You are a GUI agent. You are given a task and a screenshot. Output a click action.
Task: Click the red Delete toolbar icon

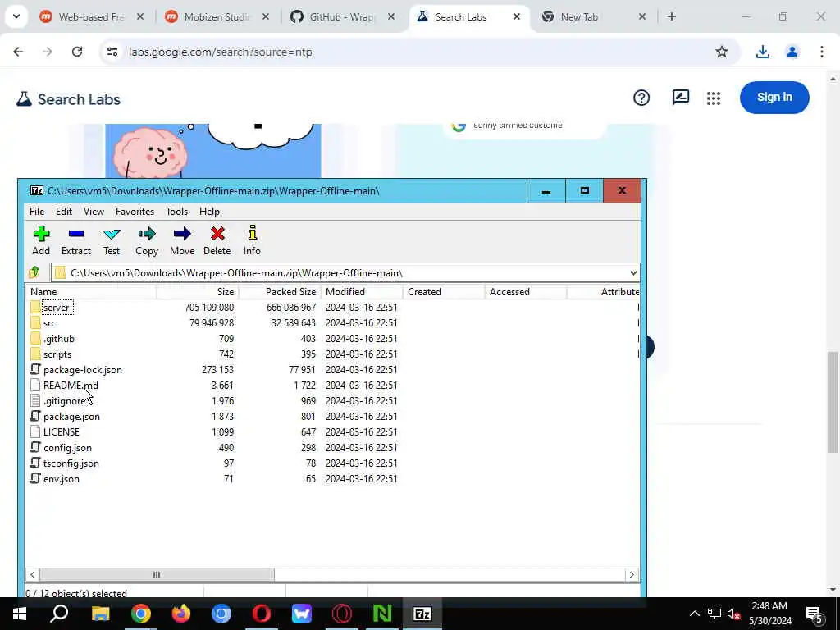tap(217, 240)
